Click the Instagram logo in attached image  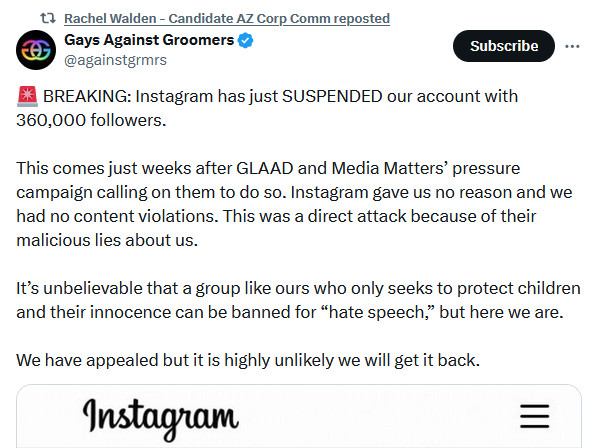[x=161, y=418]
